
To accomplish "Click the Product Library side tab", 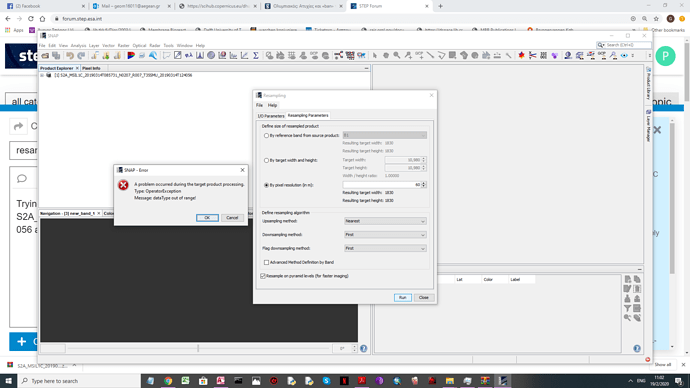I will coord(648,84).
